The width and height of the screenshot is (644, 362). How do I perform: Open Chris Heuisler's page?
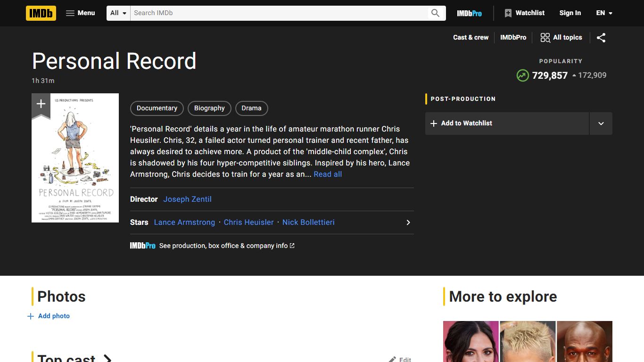click(248, 222)
